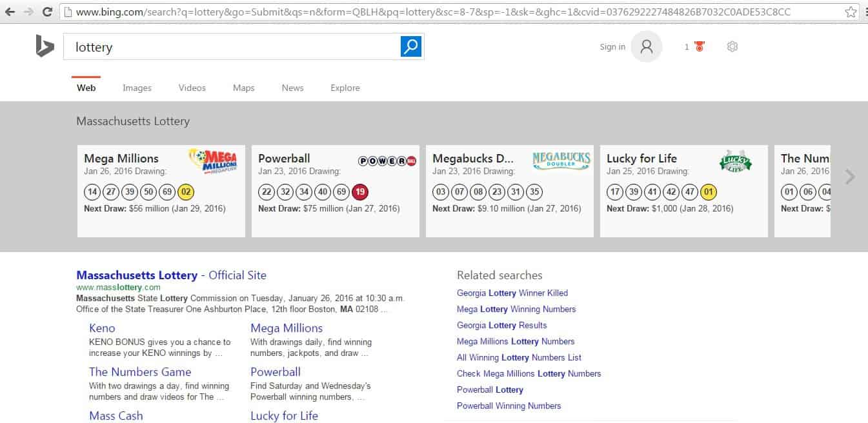Click Lucky for Life ball number 47

(x=690, y=192)
